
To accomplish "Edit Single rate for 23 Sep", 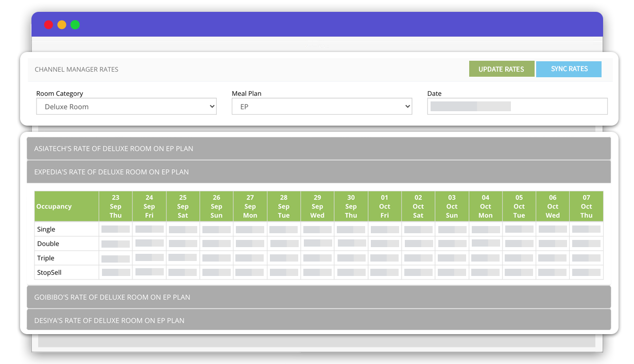I will (x=115, y=229).
